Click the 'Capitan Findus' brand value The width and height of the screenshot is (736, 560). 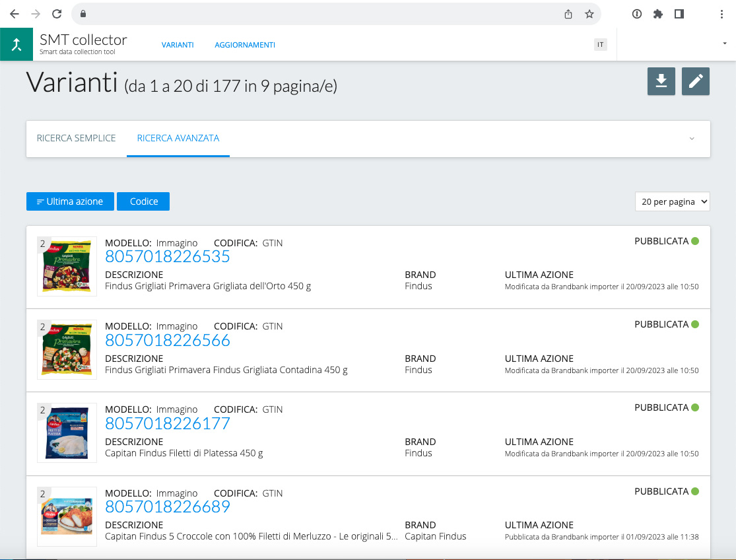436,536
